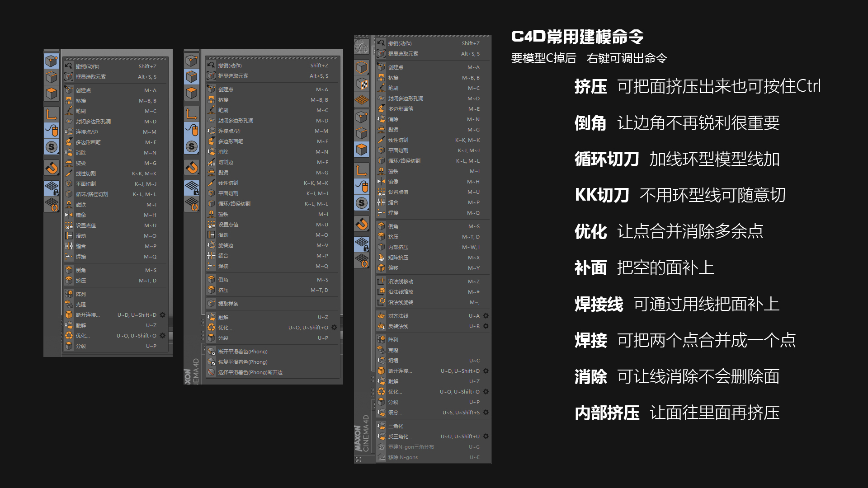Click the full MAXON CINEMA 4D logo

click(362, 434)
